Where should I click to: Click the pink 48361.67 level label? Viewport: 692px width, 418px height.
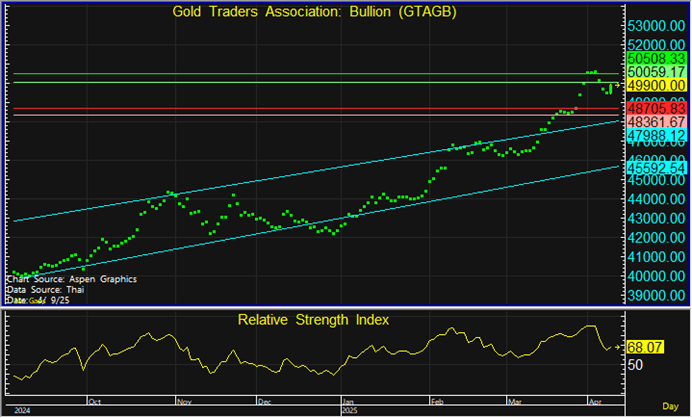(653, 121)
